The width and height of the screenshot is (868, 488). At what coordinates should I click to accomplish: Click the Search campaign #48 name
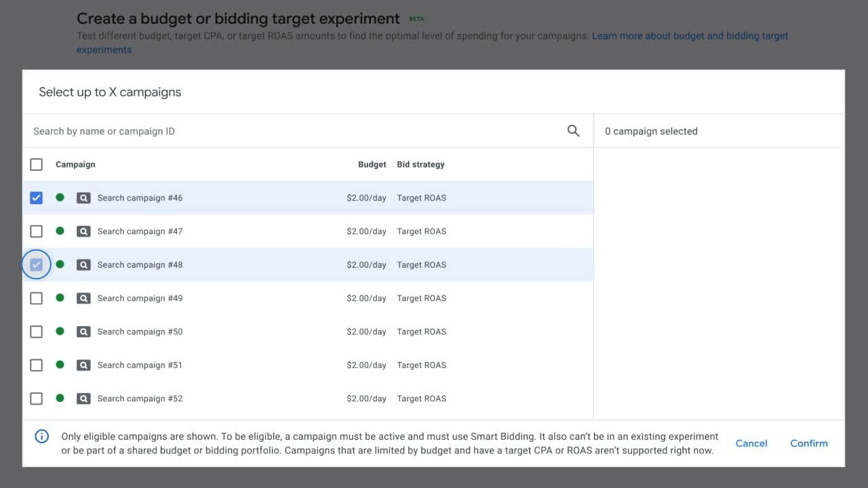(140, 265)
